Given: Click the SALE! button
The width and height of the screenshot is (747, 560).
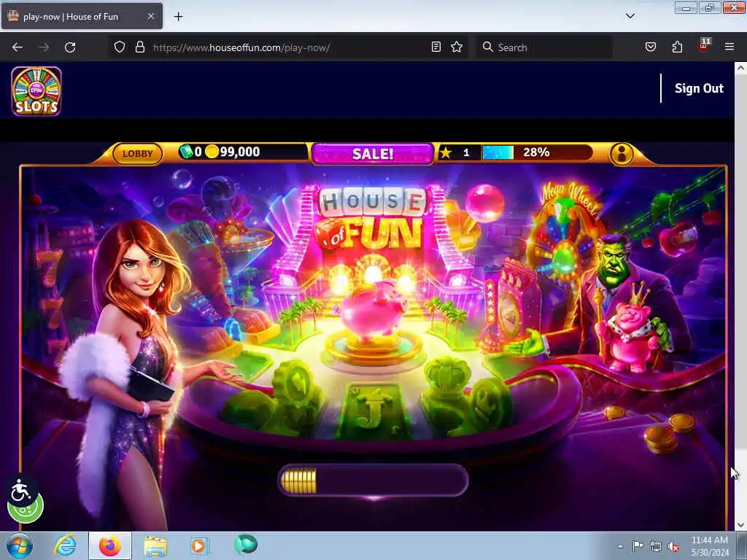Looking at the screenshot, I should click(373, 154).
